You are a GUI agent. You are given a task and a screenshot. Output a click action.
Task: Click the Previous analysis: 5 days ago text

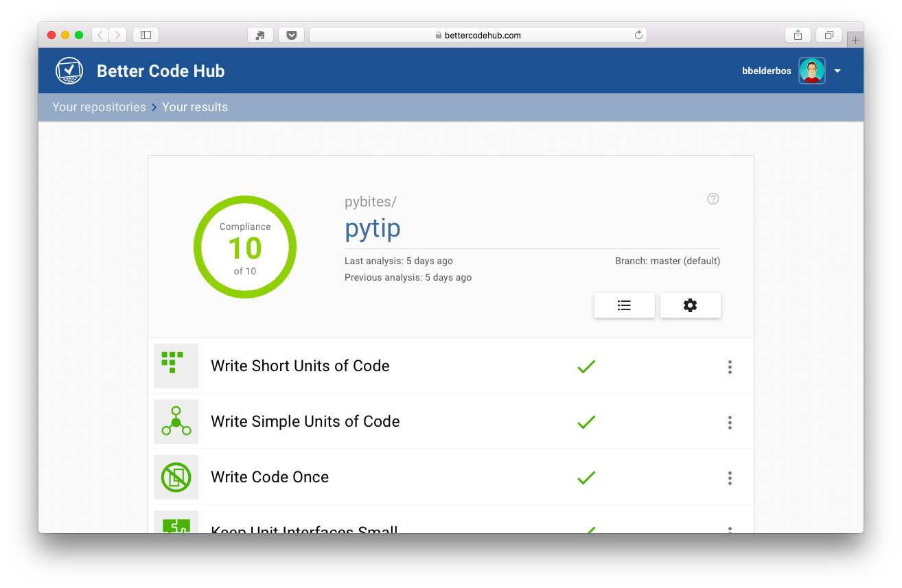click(408, 277)
